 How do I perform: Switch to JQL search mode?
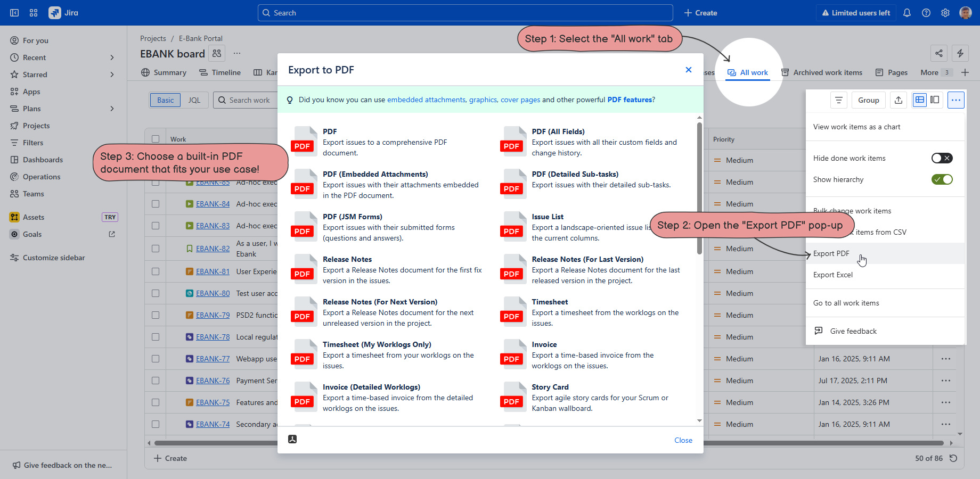click(x=194, y=100)
